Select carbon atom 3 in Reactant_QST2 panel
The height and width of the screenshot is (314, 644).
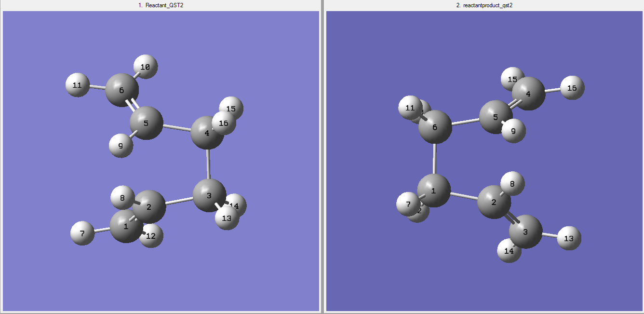[209, 195]
